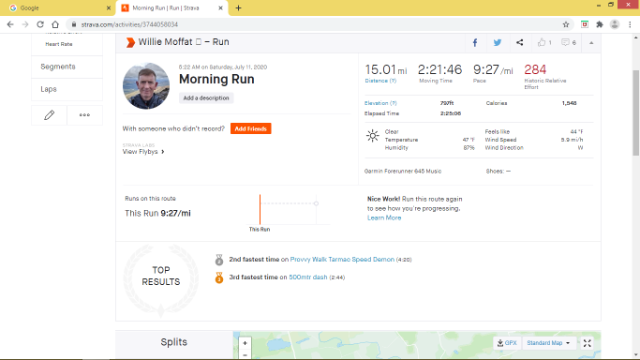Image resolution: width=640 pixels, height=360 pixels.
Task: Share activity on Twitter
Action: pos(497,42)
